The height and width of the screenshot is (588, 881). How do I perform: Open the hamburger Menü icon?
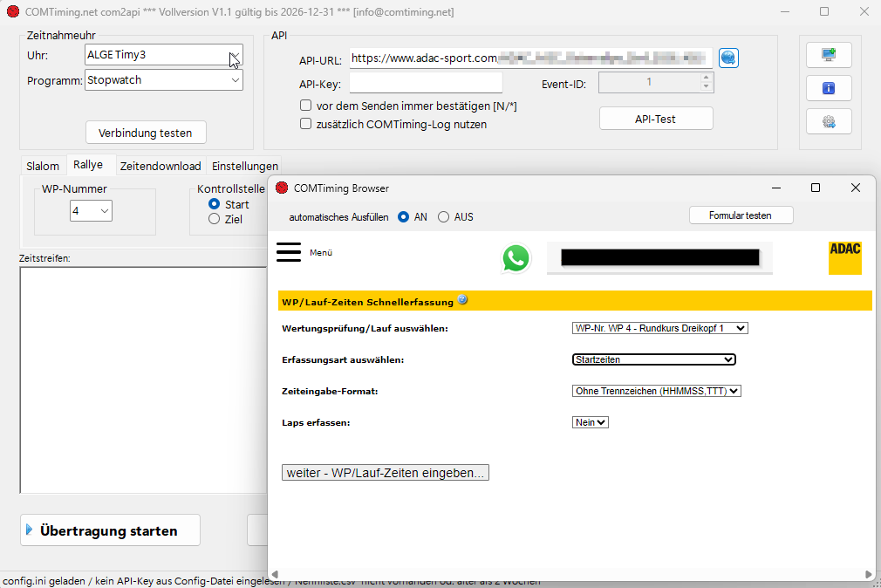289,252
